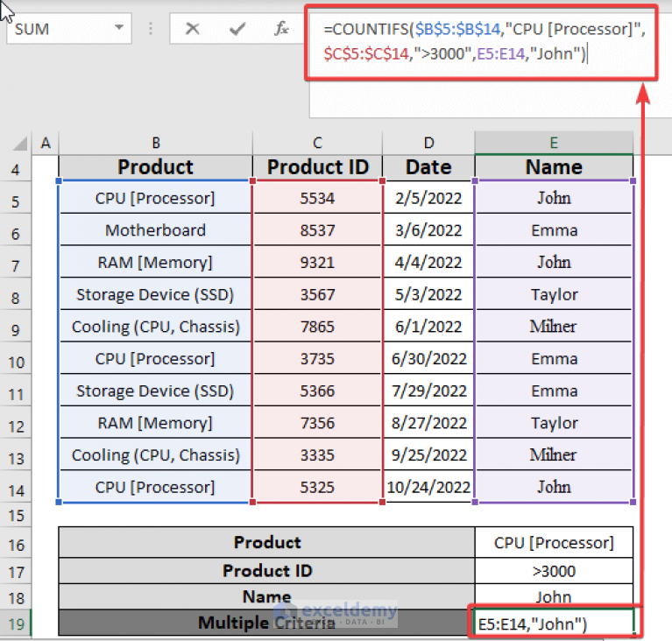This screenshot has height=641, width=672.
Task: Open the Insert Function fx dialog
Action: [281, 29]
